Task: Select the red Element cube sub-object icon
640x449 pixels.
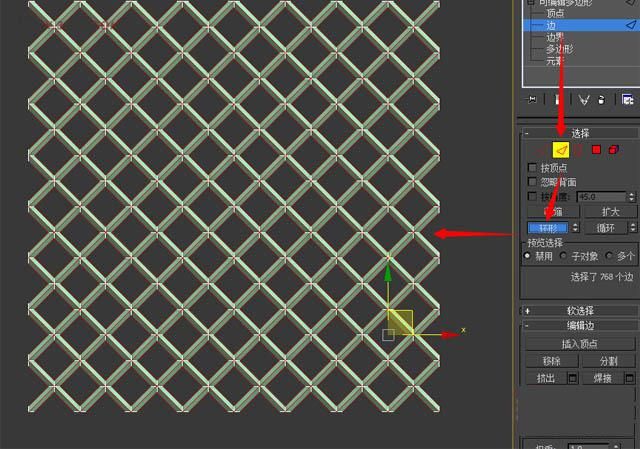Action: click(613, 150)
